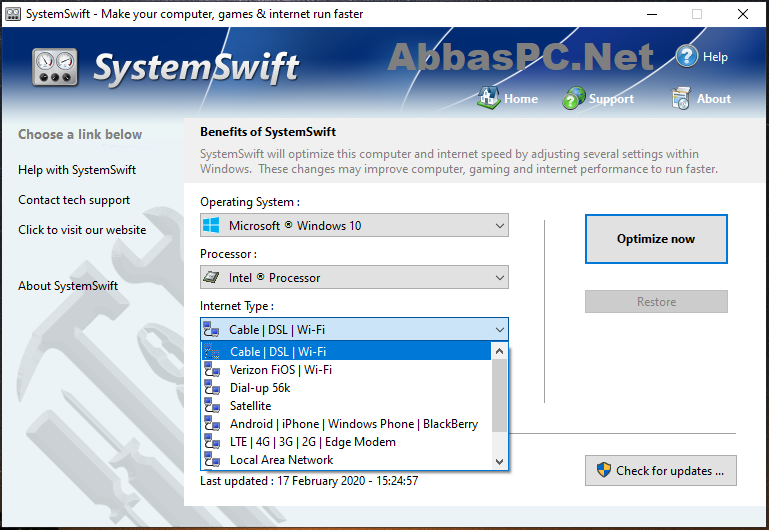
Task: Click the dropdown list scrollbar thumb
Action: coord(499,395)
